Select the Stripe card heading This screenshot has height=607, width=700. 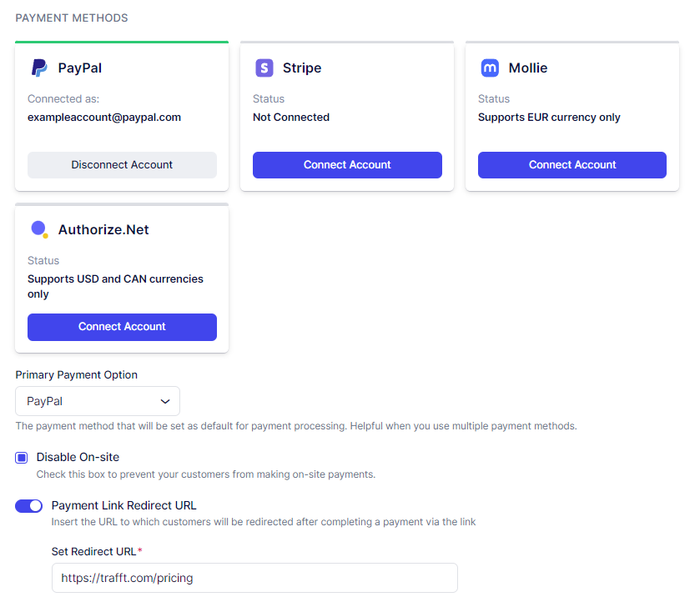[x=302, y=68]
